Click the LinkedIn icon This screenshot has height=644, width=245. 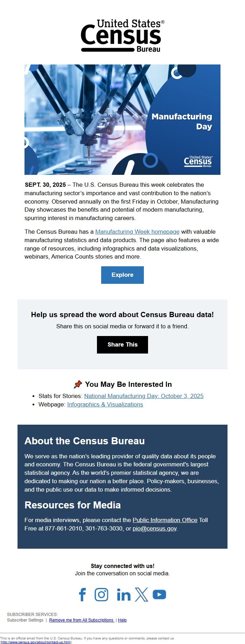(123, 595)
